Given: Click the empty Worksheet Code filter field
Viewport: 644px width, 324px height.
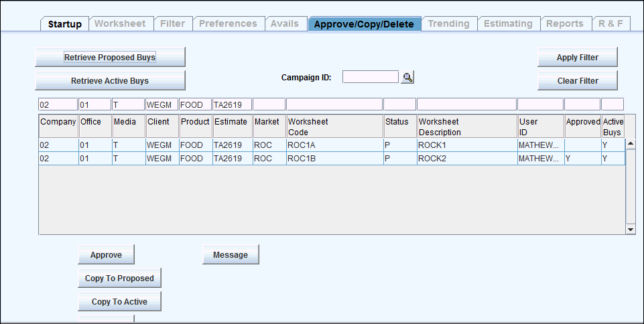Looking at the screenshot, I should tap(334, 104).
